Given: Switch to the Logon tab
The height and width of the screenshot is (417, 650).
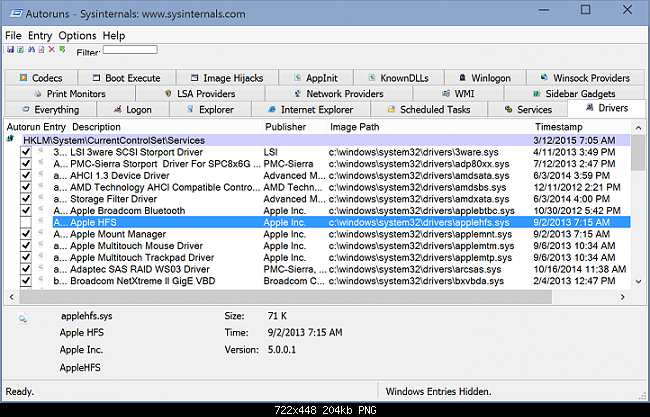Looking at the screenshot, I should [x=133, y=109].
